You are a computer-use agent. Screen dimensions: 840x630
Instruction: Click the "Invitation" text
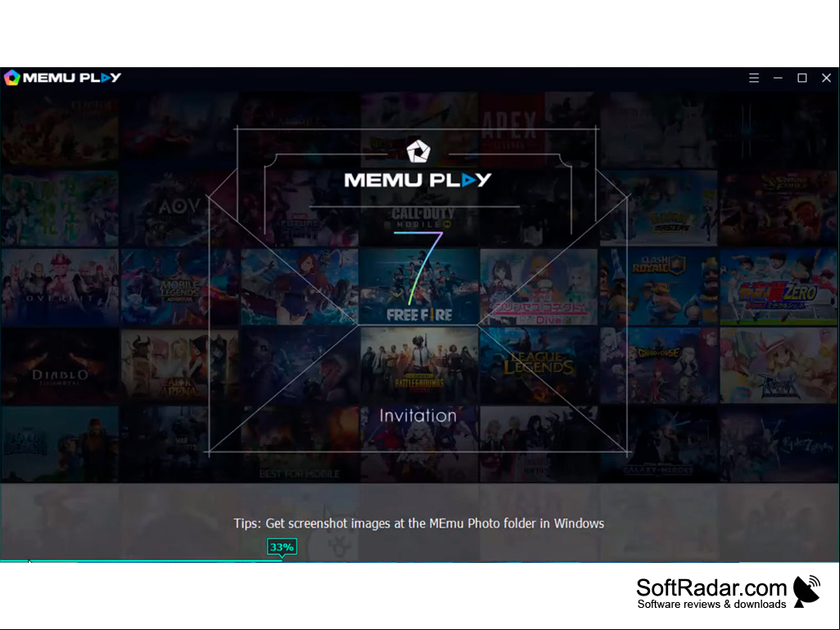click(418, 415)
